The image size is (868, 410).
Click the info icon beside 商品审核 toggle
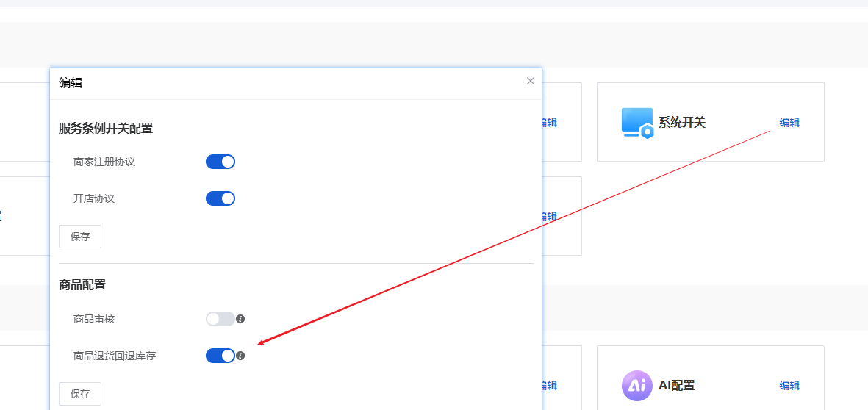240,320
